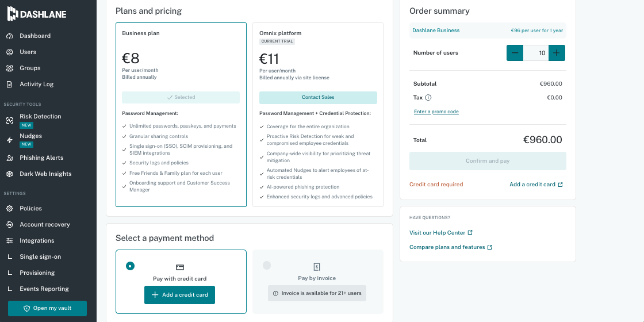Image resolution: width=644 pixels, height=322 pixels.
Task: Select the Pay by invoice radio button
Action: (x=267, y=265)
